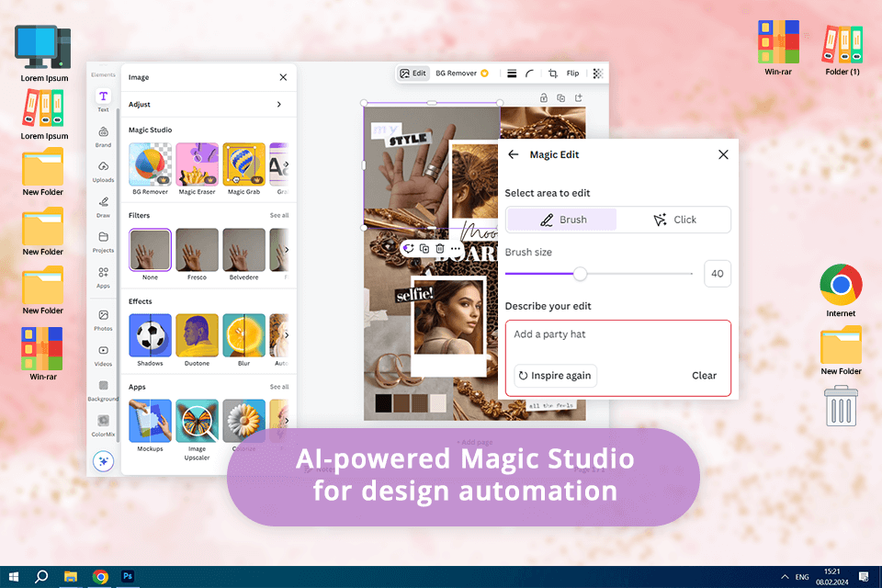Open the Image Upscaler app

(x=197, y=430)
